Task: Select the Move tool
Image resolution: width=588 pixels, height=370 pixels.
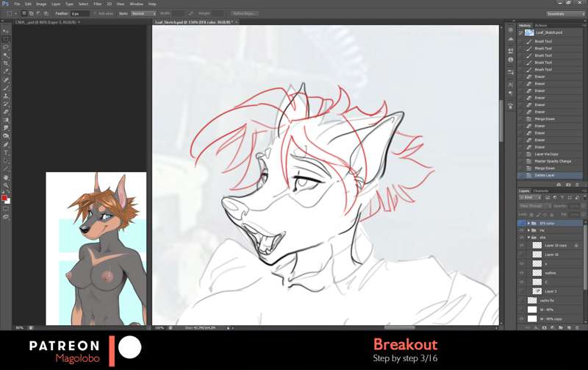Action: 6,31
